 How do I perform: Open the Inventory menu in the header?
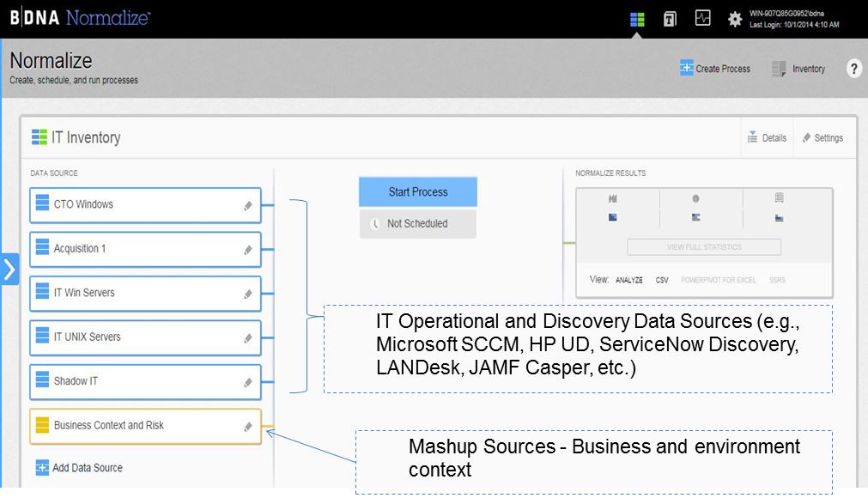click(x=798, y=69)
